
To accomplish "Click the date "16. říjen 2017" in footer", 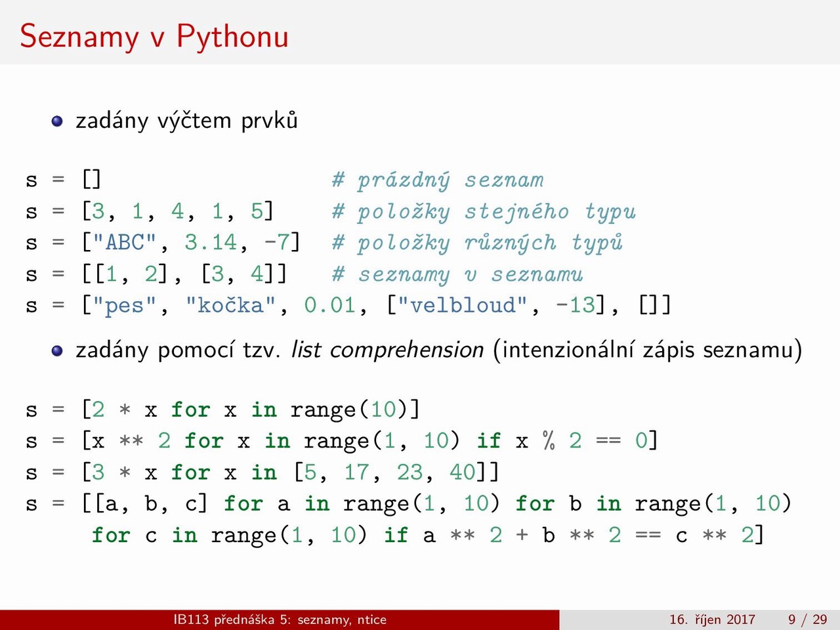I will coord(712,619).
